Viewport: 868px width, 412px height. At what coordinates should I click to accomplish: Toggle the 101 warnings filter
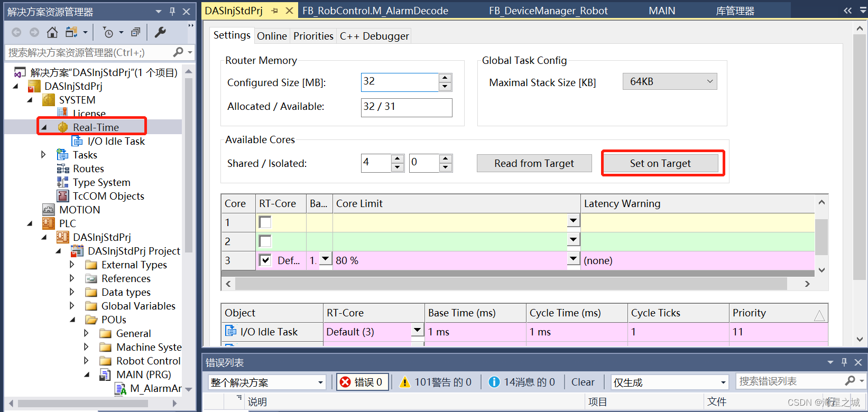point(436,382)
